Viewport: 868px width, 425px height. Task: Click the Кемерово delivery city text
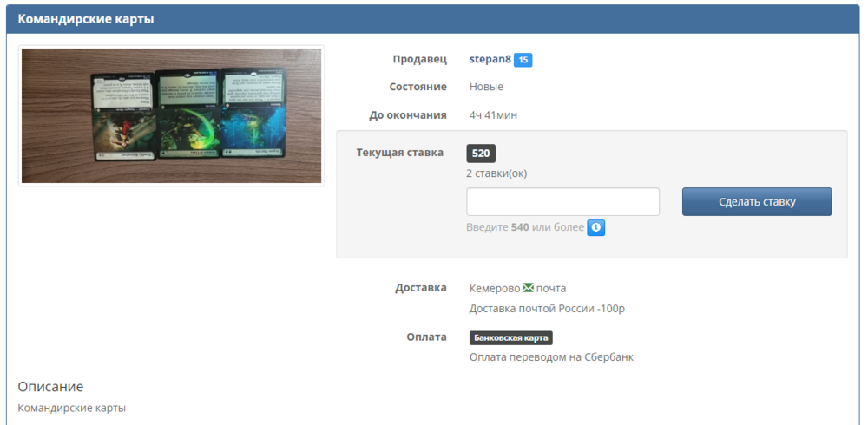point(494,288)
